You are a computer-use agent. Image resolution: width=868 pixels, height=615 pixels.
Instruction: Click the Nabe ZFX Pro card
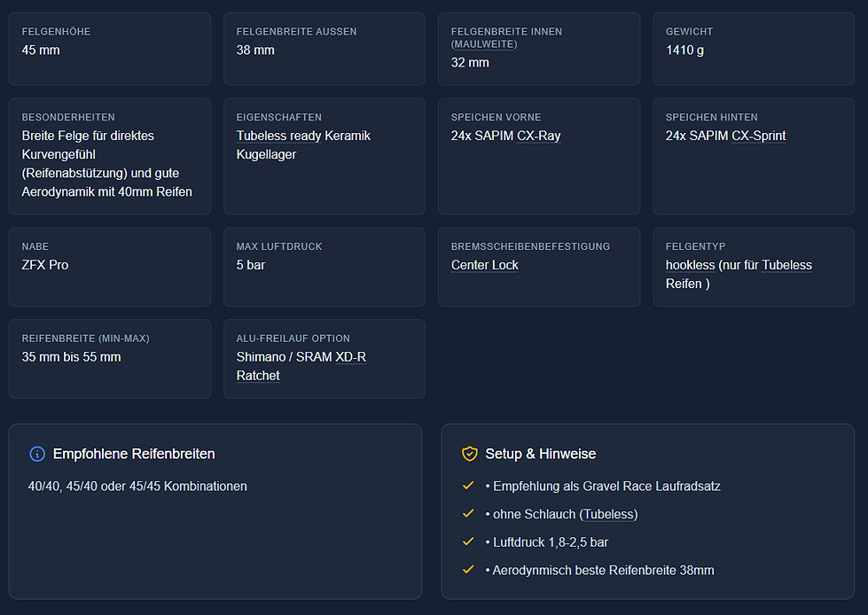pos(110,267)
